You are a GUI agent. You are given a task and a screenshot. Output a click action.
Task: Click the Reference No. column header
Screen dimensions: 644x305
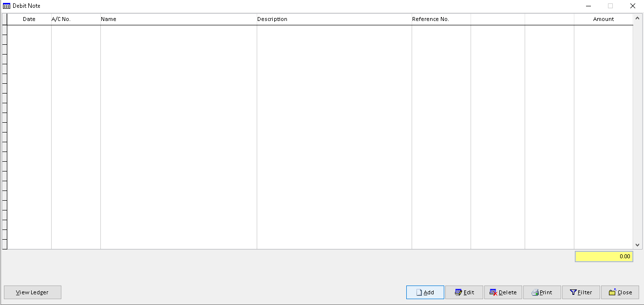(441, 19)
